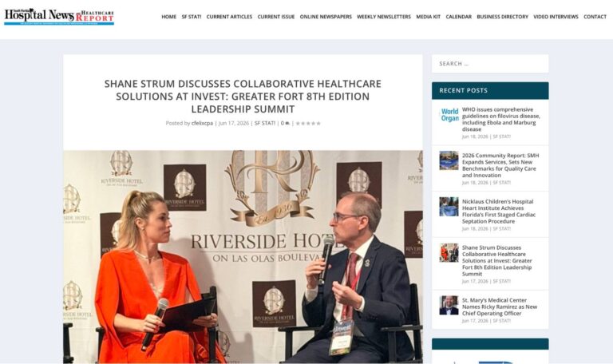
Task: Go to the CONTACT page
Action: 595,17
